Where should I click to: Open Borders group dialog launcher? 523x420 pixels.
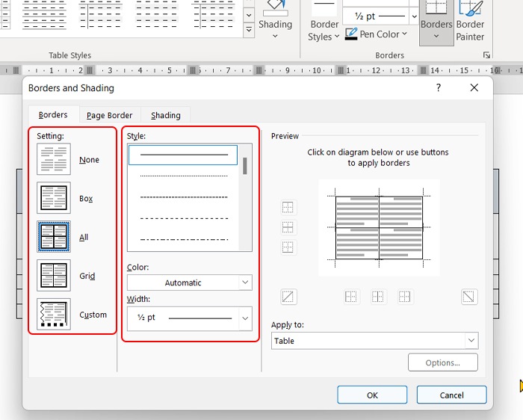coord(486,55)
